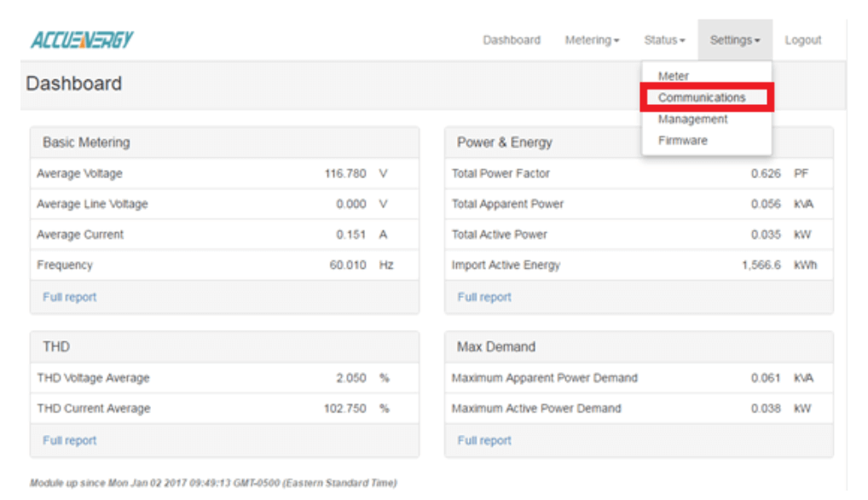Screen dimensions: 868x500
Task: View Full report in Max Demand panel
Action: (x=484, y=440)
